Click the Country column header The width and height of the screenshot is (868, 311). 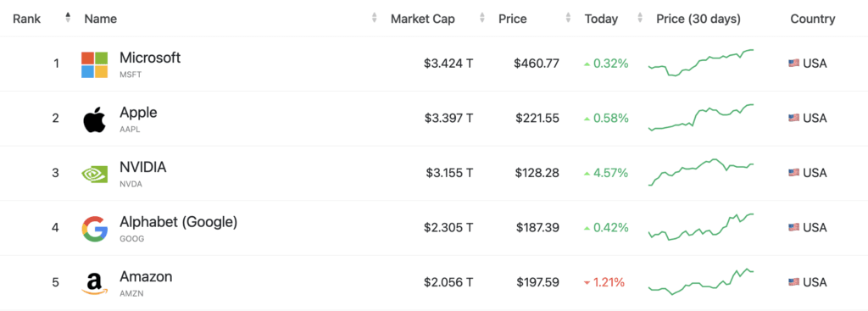tap(813, 19)
